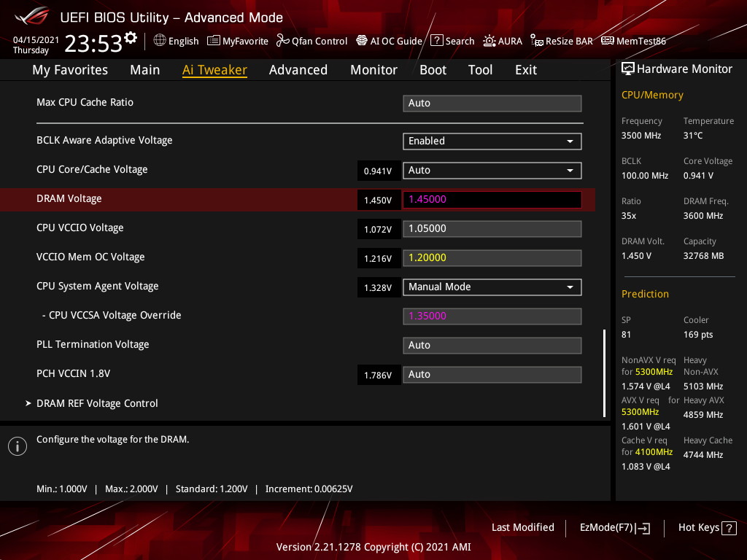The width and height of the screenshot is (747, 560).
Task: Click the 169 pts Cooler score
Action: pos(698,334)
